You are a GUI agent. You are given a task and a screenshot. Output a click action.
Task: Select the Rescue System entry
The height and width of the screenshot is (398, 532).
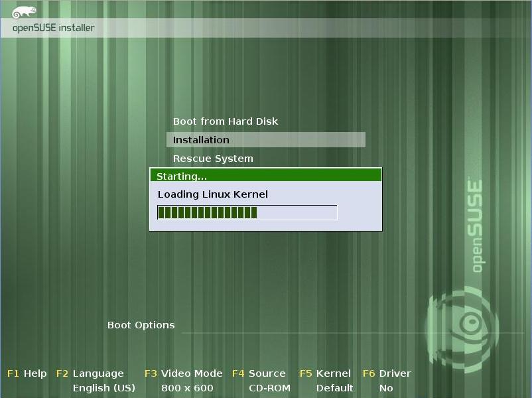pyautogui.click(x=213, y=159)
